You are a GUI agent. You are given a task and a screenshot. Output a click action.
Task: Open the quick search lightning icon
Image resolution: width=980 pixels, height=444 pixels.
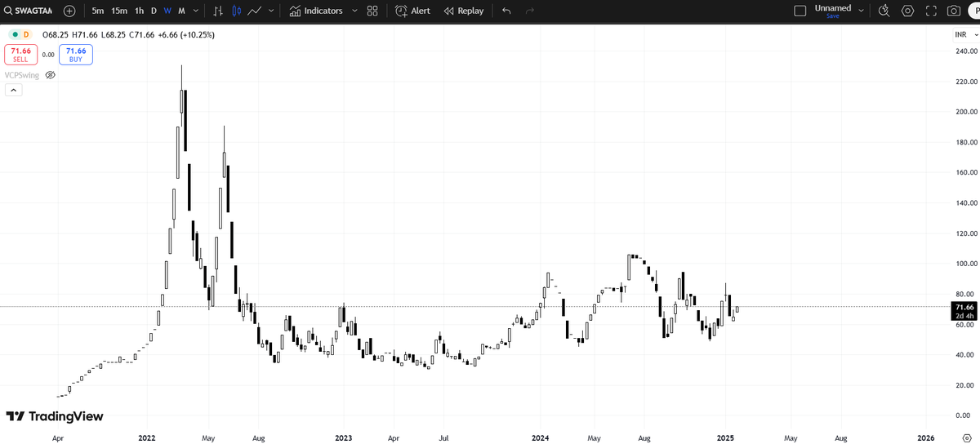(x=884, y=11)
